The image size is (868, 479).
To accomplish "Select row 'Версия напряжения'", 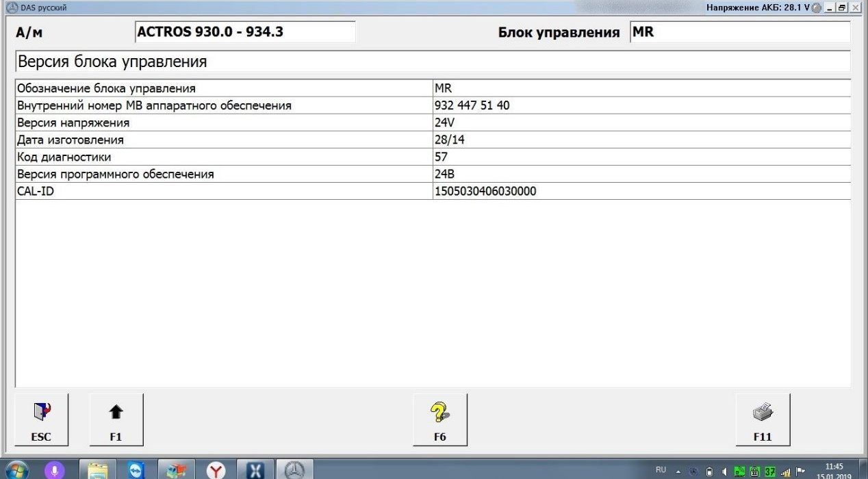I will 433,122.
